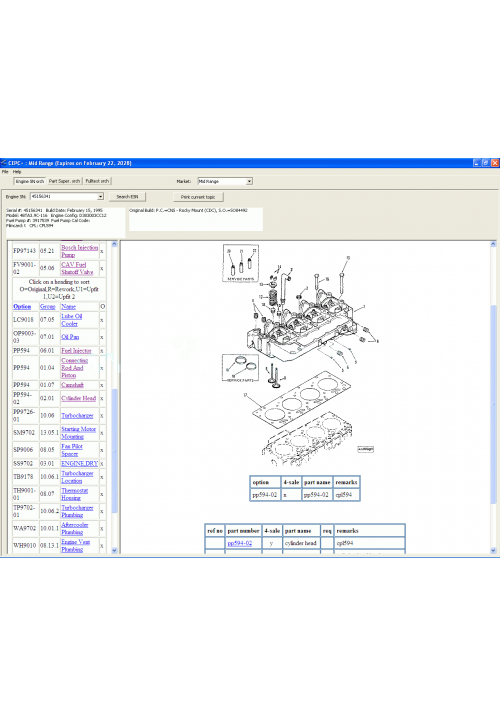
Task: Click Print current topic button
Action: 198,197
